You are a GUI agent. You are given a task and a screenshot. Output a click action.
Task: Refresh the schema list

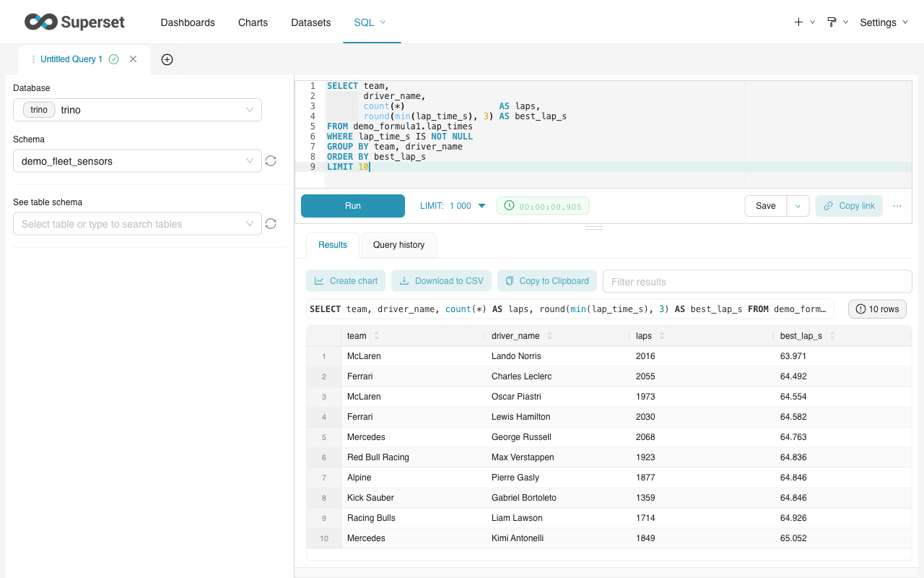[x=271, y=161]
